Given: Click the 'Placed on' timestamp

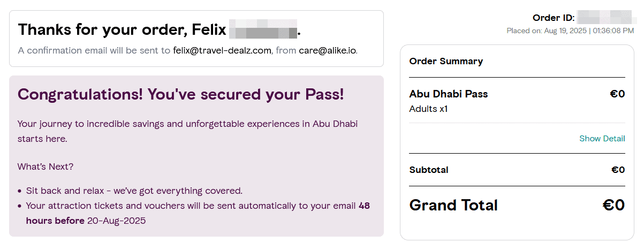Looking at the screenshot, I should click(570, 31).
